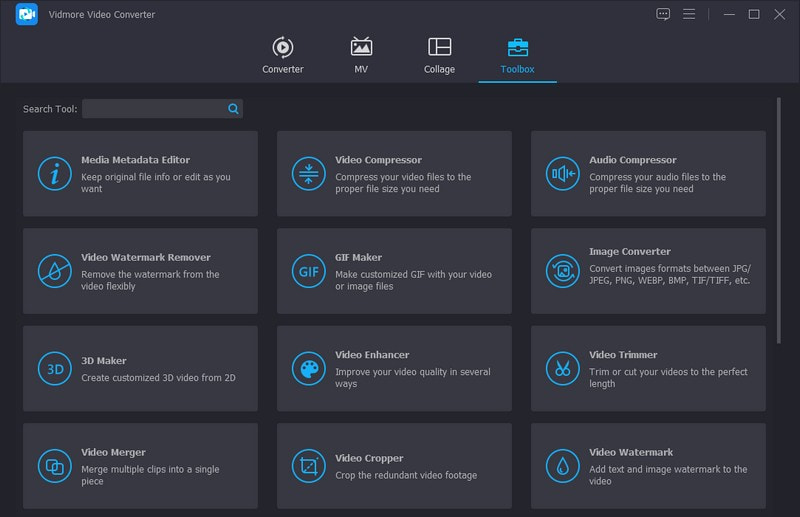
Task: Click the Video Watermark Remover droplet icon
Action: click(55, 271)
